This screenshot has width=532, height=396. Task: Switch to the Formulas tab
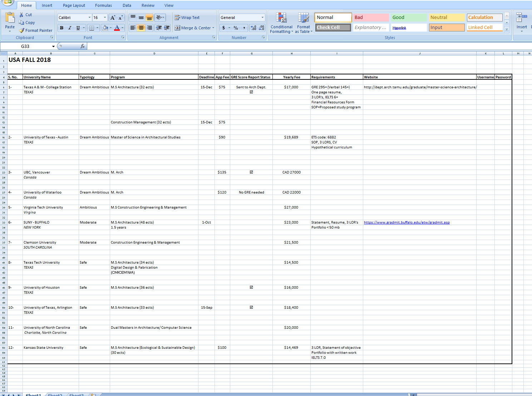[x=103, y=5]
